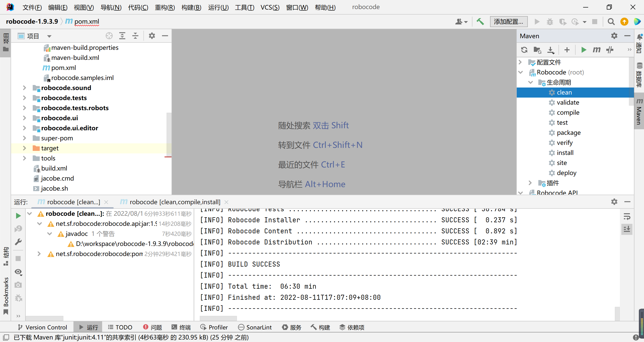
Task: Select opened file locate icon in project panel
Action: [109, 36]
